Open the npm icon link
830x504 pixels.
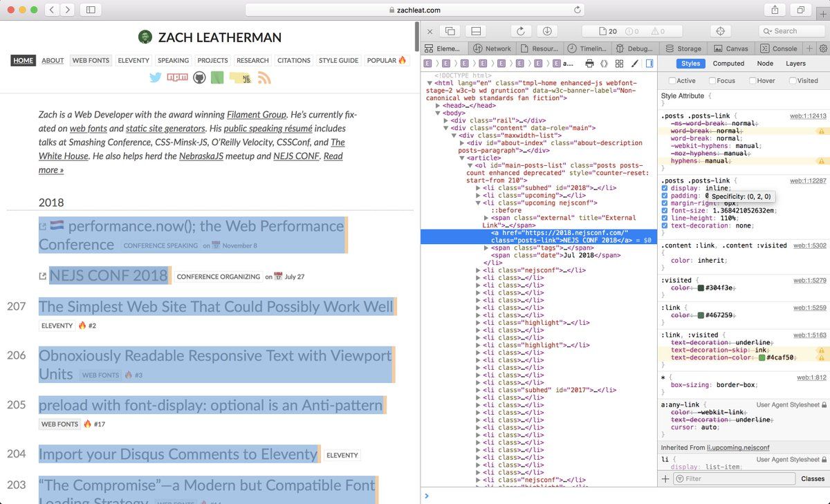pos(177,78)
